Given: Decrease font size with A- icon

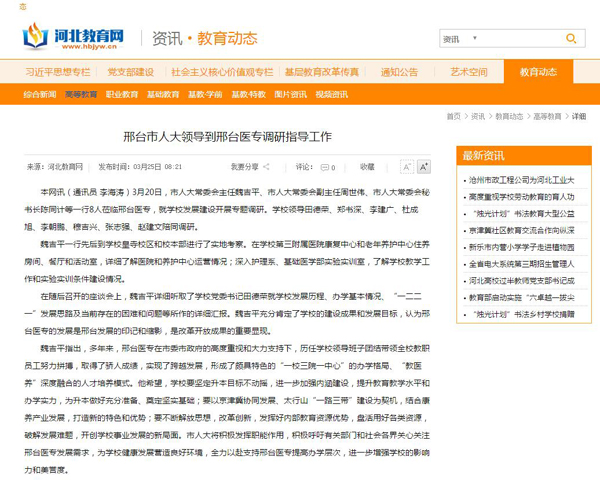Looking at the screenshot, I should pyautogui.click(x=407, y=167).
